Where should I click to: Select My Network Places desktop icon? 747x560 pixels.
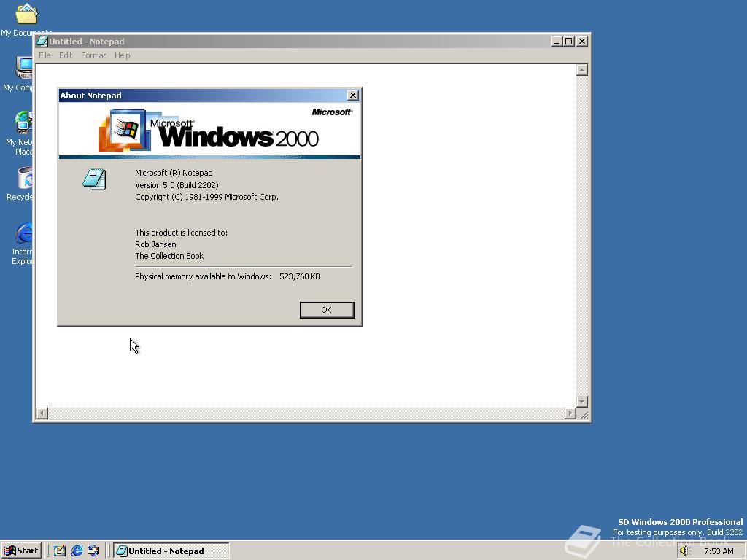point(20,133)
